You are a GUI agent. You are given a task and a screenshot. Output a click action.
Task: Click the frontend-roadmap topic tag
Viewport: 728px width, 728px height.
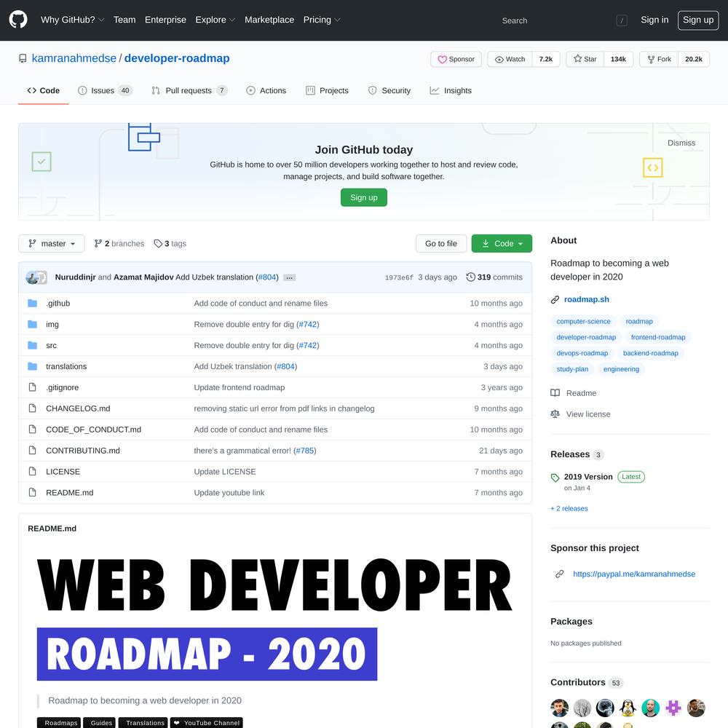658,337
